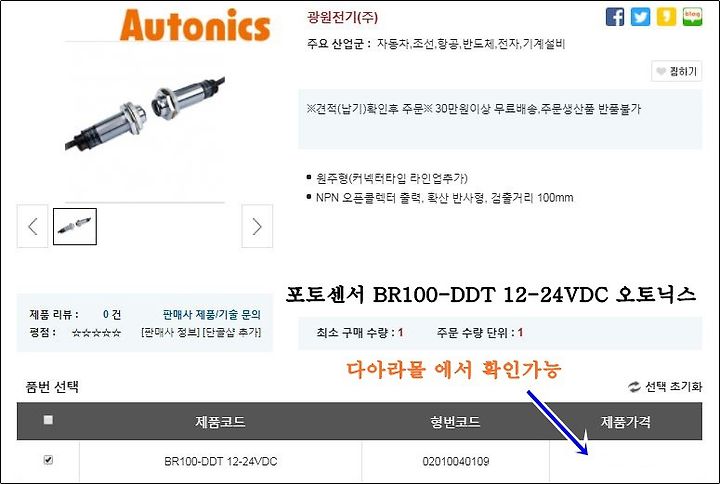This screenshot has width=720, height=484.
Task: Click the Autonics brand logo
Action: 195,26
